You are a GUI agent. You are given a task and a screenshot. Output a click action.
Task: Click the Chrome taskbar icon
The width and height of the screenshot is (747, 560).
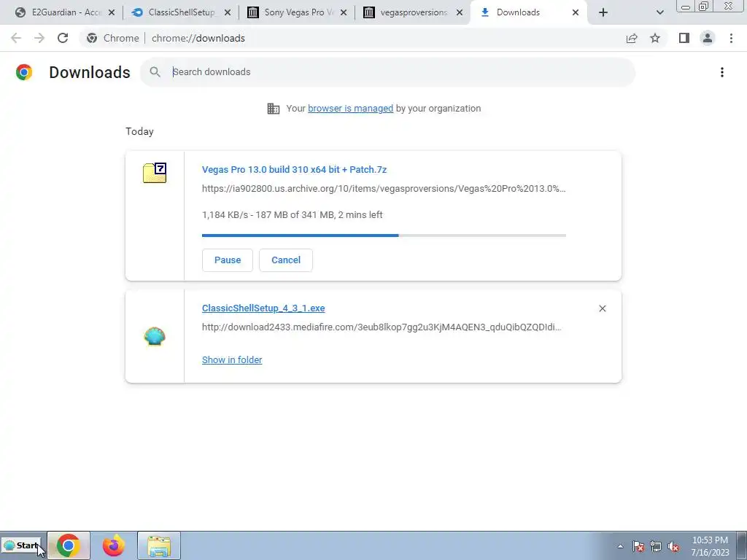(68, 545)
